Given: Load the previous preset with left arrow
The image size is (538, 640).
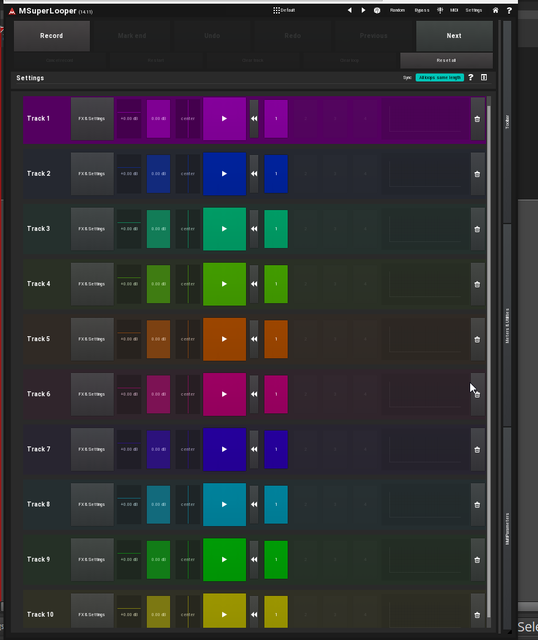Looking at the screenshot, I should 350,10.
